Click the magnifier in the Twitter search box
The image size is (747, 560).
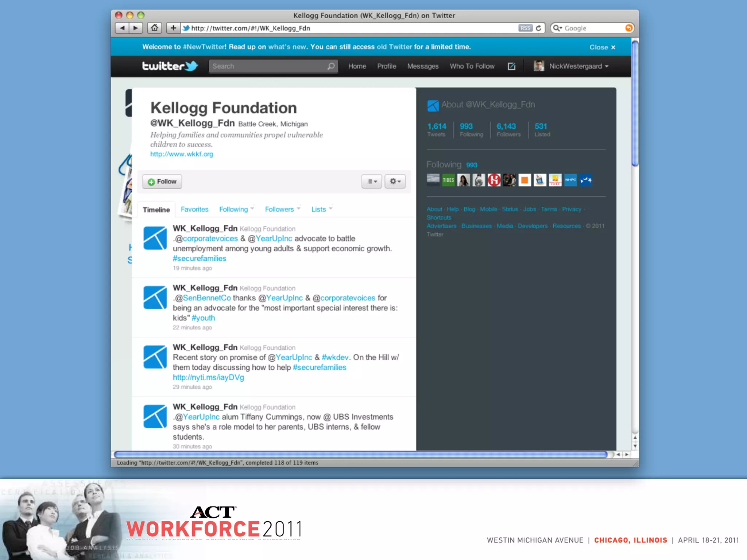(x=331, y=66)
